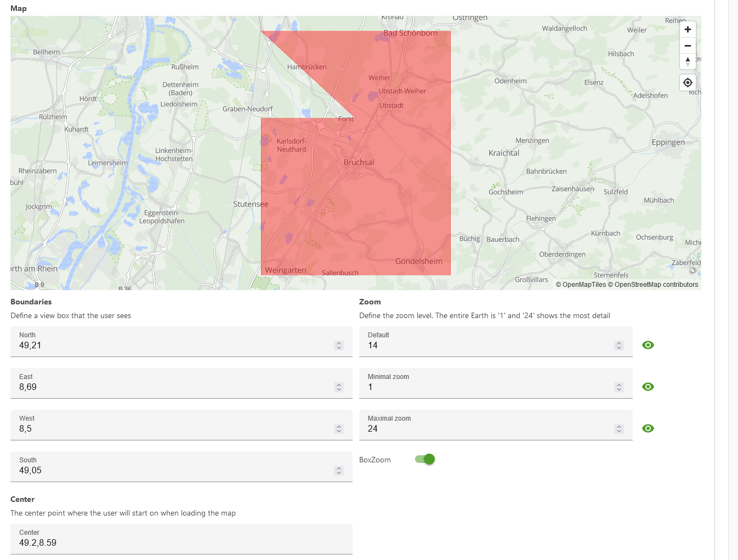Increase the North boundary using its stepper
Viewport: 738px width, 560px height.
339,343
